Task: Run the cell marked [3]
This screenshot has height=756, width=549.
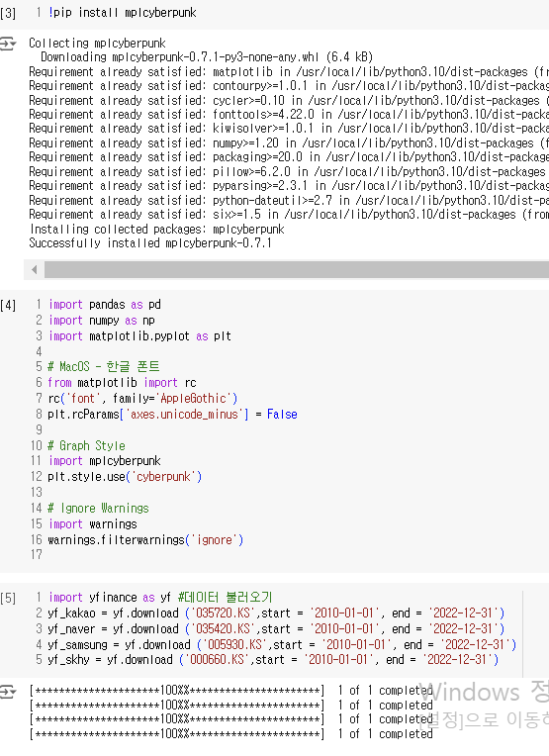Action: pyautogui.click(x=8, y=13)
